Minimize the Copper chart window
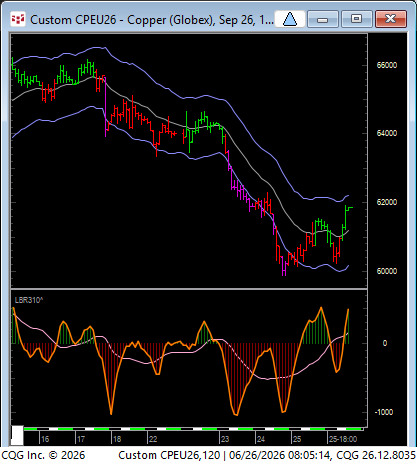The width and height of the screenshot is (417, 463). (x=322, y=19)
